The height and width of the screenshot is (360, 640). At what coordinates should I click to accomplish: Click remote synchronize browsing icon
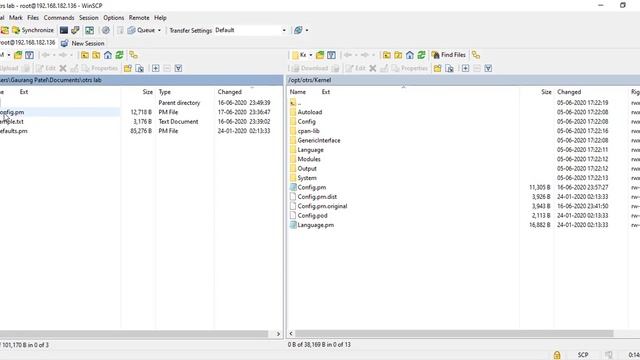476,55
